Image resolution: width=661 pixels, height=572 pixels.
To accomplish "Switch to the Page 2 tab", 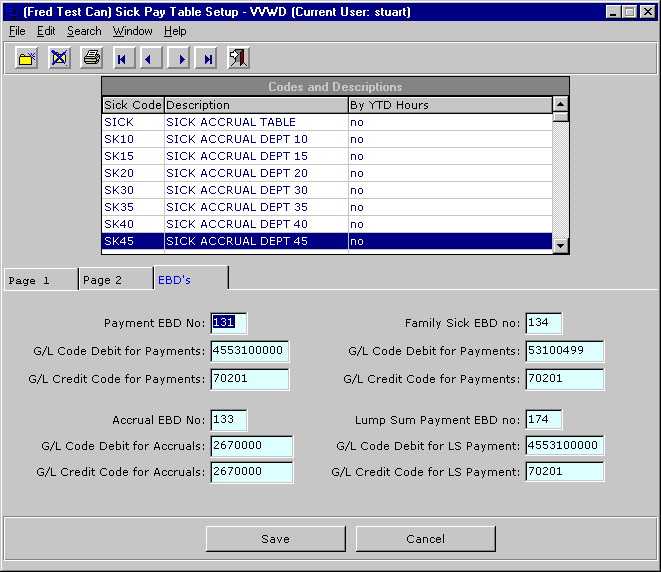I will click(115, 280).
